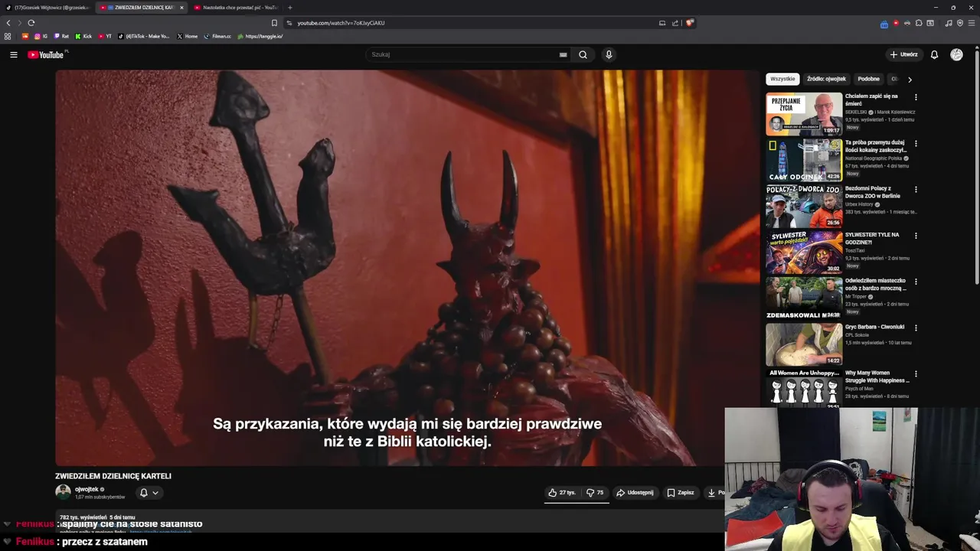
Task: Open the Chciałem zapić się na śmierć thumbnail
Action: (x=804, y=114)
